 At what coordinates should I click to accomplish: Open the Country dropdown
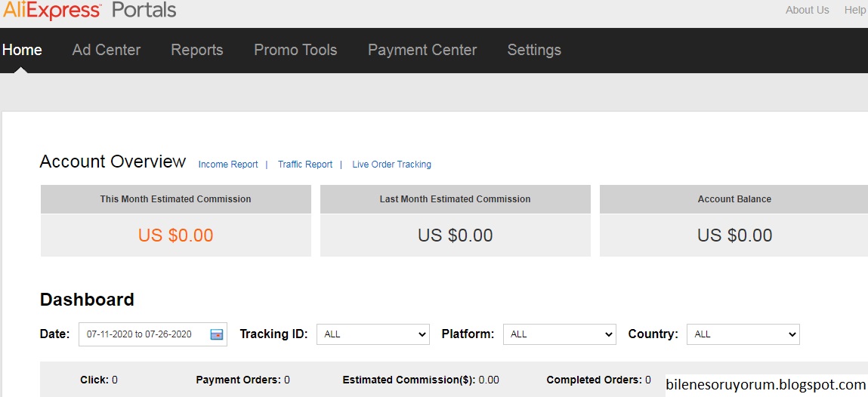pos(743,334)
